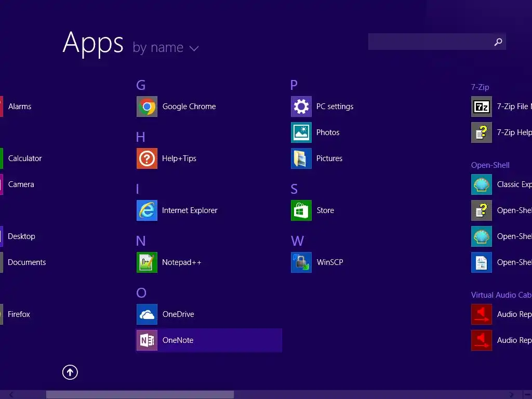Click the 'O' letter group header
The width and height of the screenshot is (532, 399).
click(141, 293)
